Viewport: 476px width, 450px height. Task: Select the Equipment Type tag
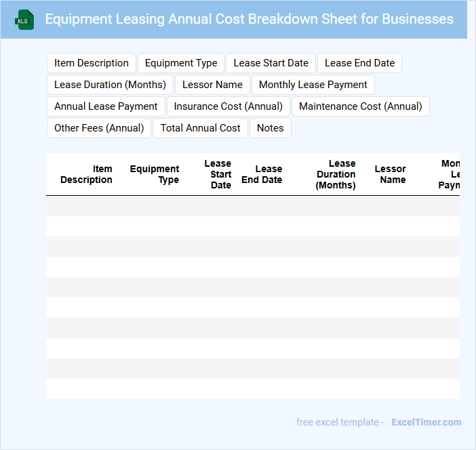click(181, 63)
